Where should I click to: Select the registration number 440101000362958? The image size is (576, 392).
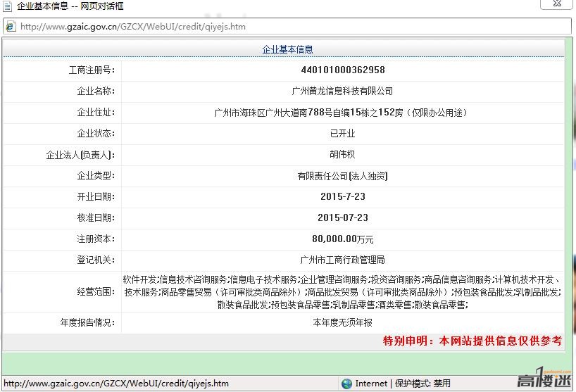343,70
